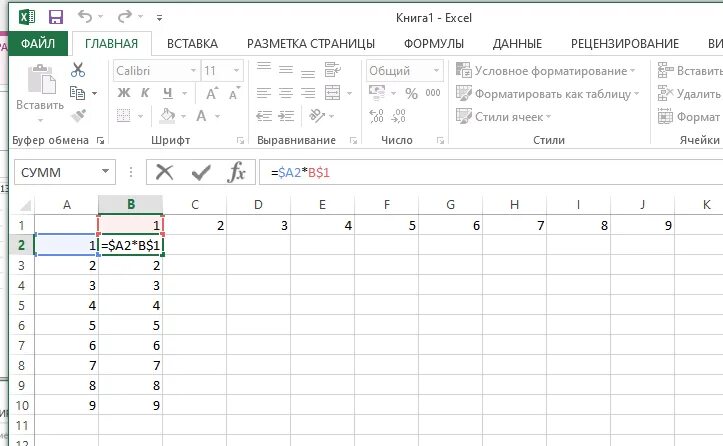Switch to the ГЛАВНАЯ tab
Image resolution: width=723 pixels, height=446 pixels.
112,43
